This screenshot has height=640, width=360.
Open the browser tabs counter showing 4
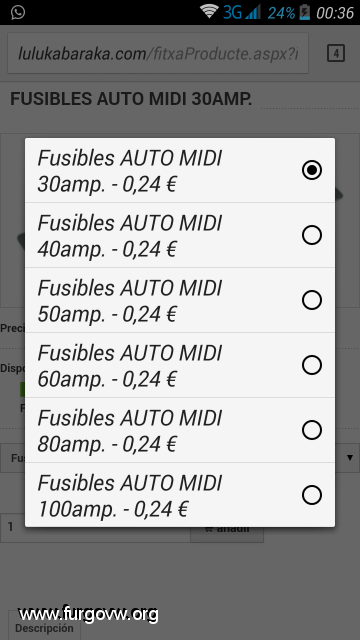[336, 53]
